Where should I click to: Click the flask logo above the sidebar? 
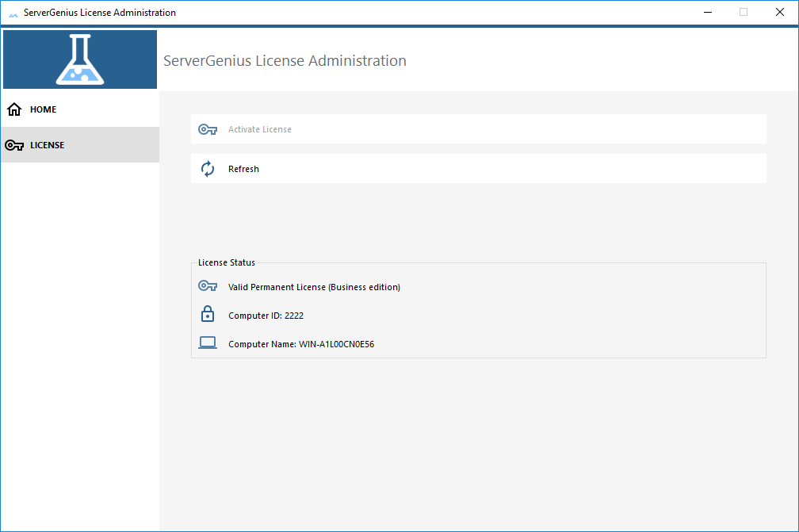point(79,59)
